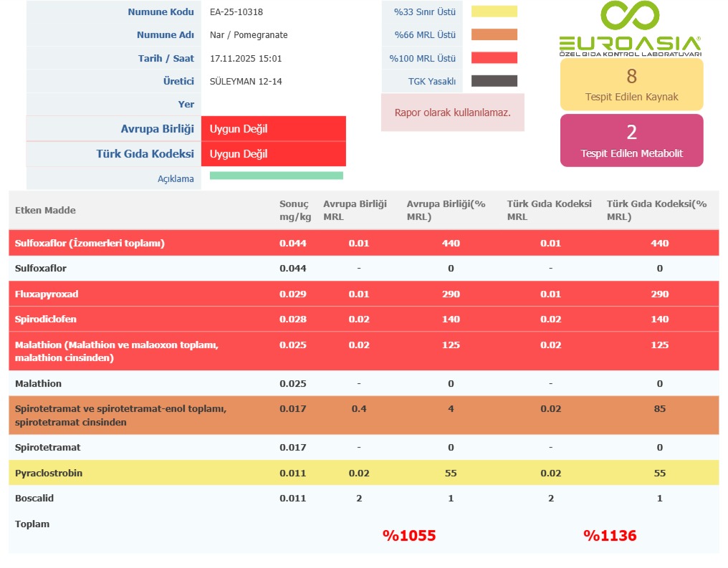Click the Boscalid row name
Image resolution: width=728 pixels, height=568 pixels.
[x=34, y=498]
